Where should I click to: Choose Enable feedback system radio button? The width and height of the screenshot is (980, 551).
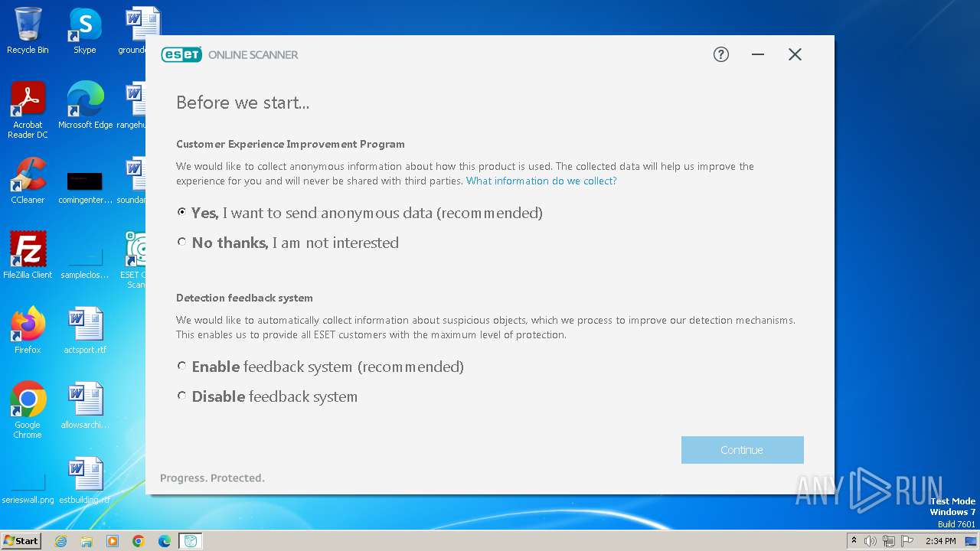181,366
